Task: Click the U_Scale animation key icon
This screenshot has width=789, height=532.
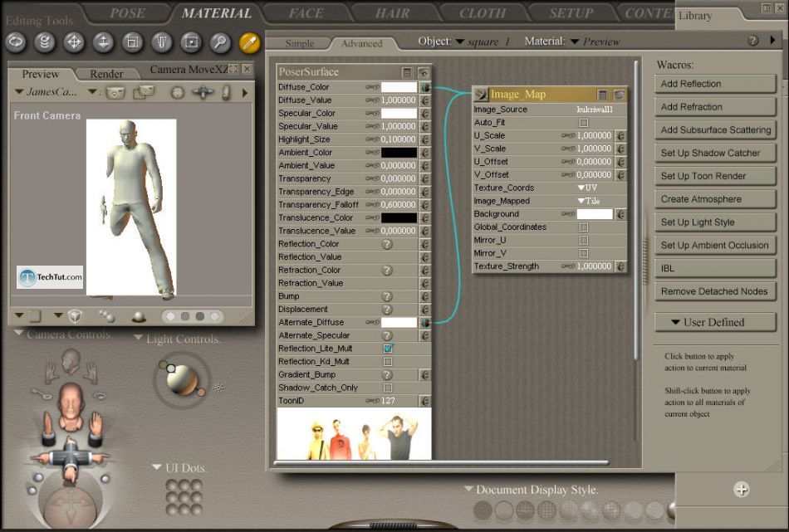Action: [x=568, y=135]
